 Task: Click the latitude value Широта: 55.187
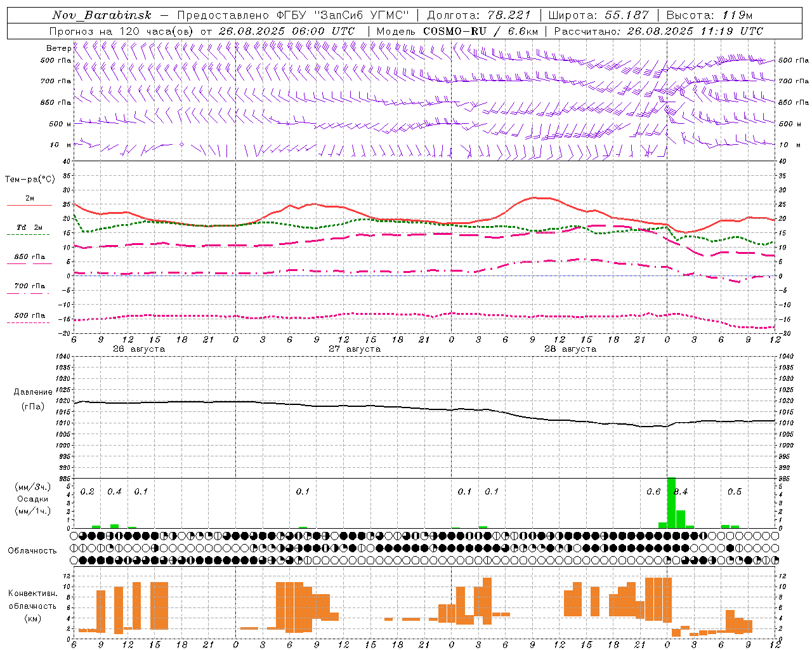[x=598, y=15]
